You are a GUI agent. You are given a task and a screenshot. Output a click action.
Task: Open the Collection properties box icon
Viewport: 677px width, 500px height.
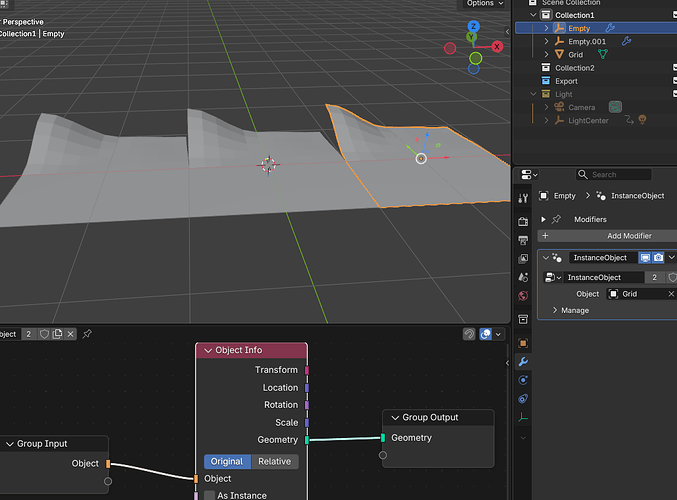523,319
